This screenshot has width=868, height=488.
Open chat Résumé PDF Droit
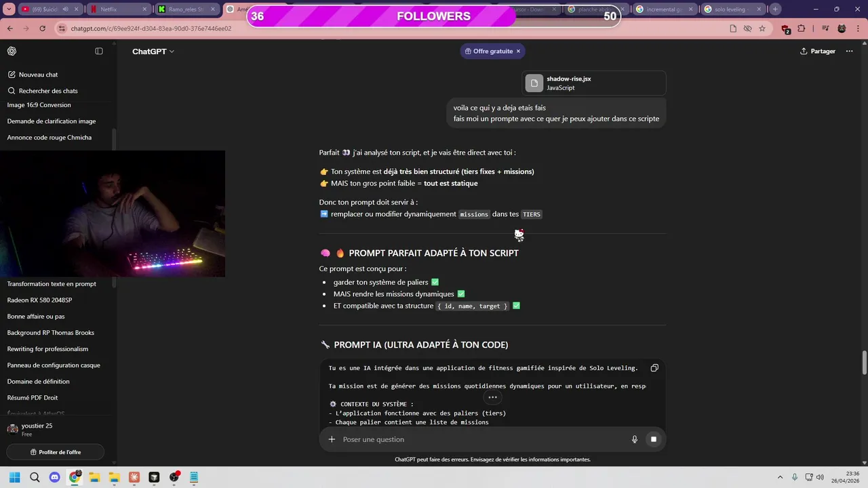33,398
